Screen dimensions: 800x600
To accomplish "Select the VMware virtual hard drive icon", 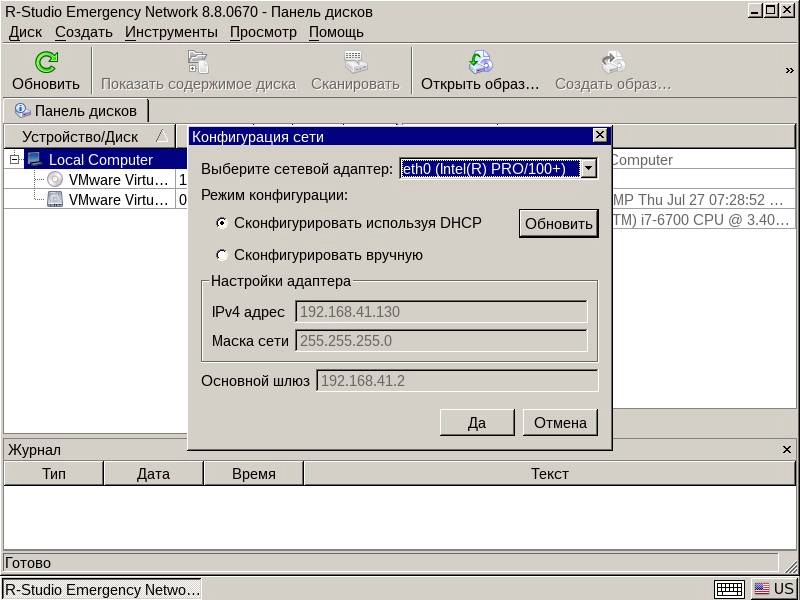I will (x=55, y=199).
